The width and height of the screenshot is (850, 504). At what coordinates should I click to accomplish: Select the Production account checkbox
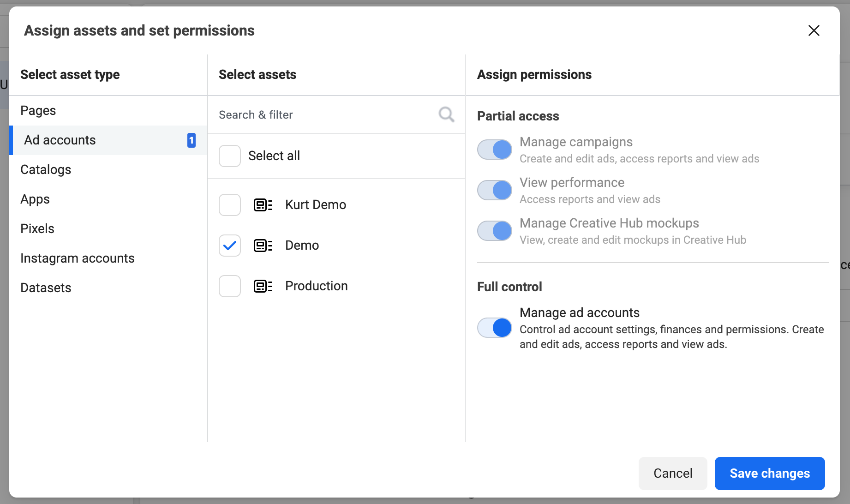[x=230, y=286]
